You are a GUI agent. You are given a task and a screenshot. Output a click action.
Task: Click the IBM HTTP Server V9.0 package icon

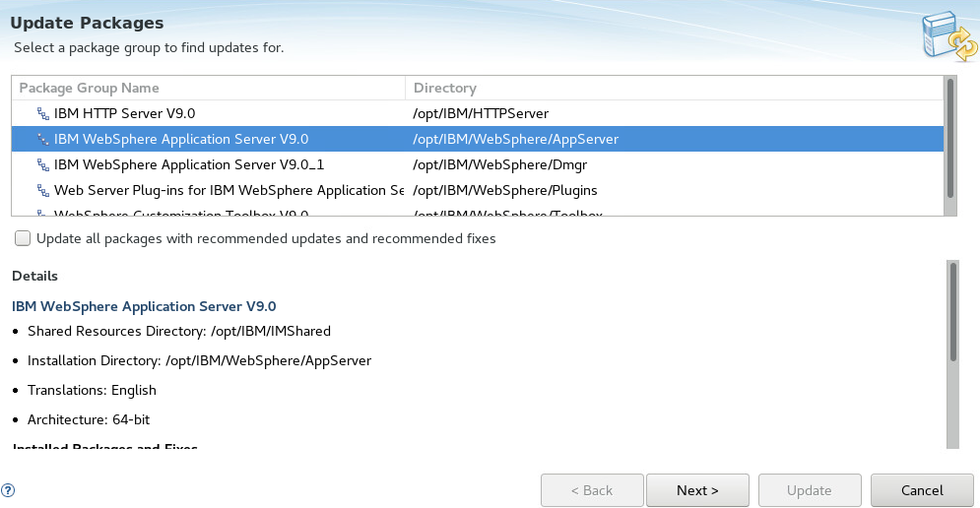pyautogui.click(x=42, y=114)
